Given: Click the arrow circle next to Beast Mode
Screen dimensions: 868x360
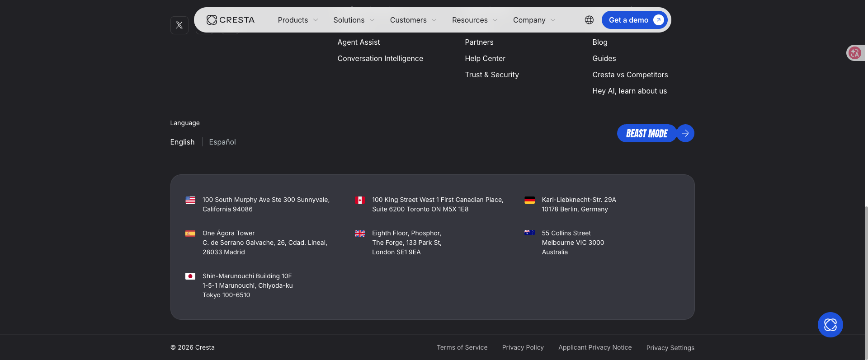Looking at the screenshot, I should pos(685,133).
